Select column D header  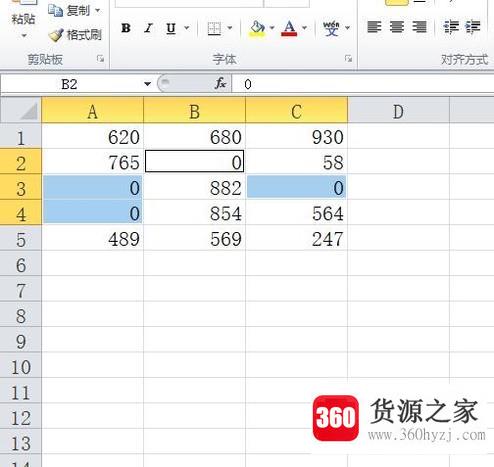click(x=398, y=111)
